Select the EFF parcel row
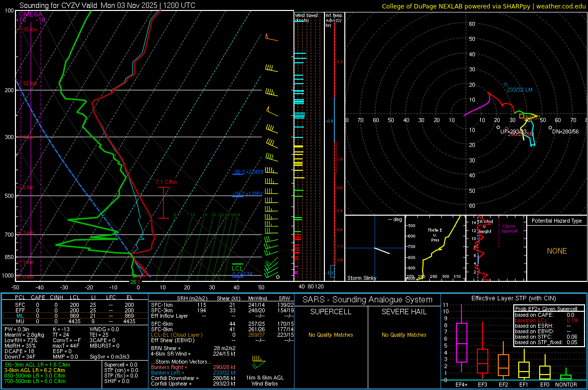 click(x=74, y=310)
